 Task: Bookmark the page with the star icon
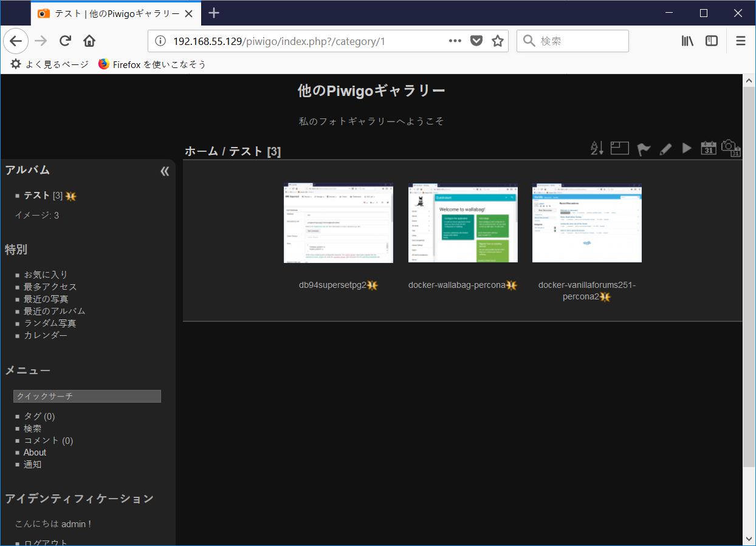point(497,41)
